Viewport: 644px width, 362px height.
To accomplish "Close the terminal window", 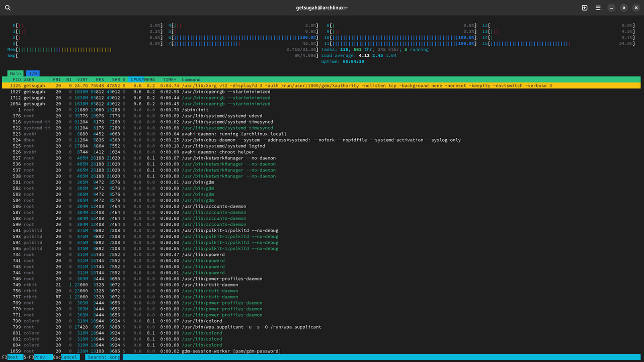I will [636, 8].
